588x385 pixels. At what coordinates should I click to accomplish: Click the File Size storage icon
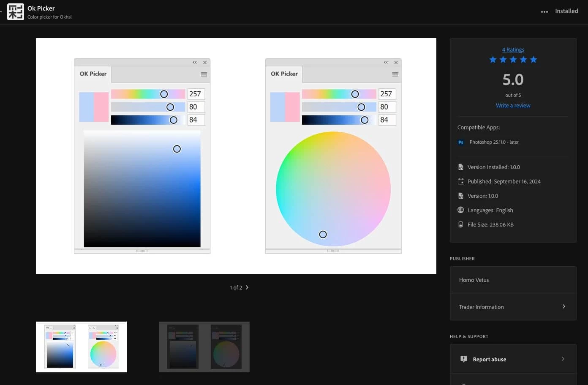point(461,224)
